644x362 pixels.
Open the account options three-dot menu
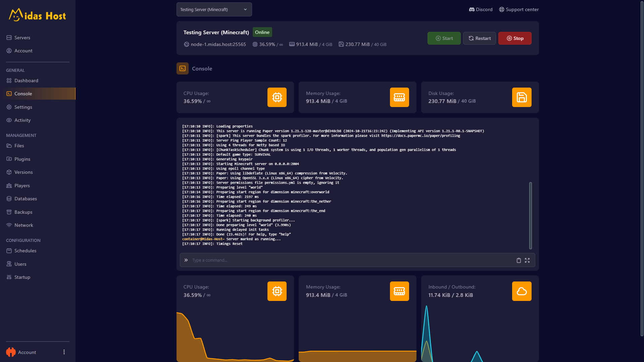[x=64, y=352]
